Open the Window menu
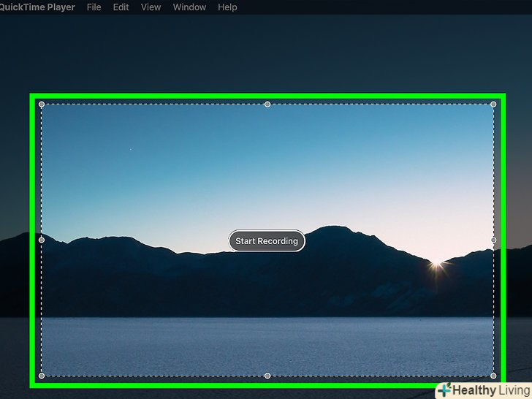The height and width of the screenshot is (399, 532). coord(189,7)
